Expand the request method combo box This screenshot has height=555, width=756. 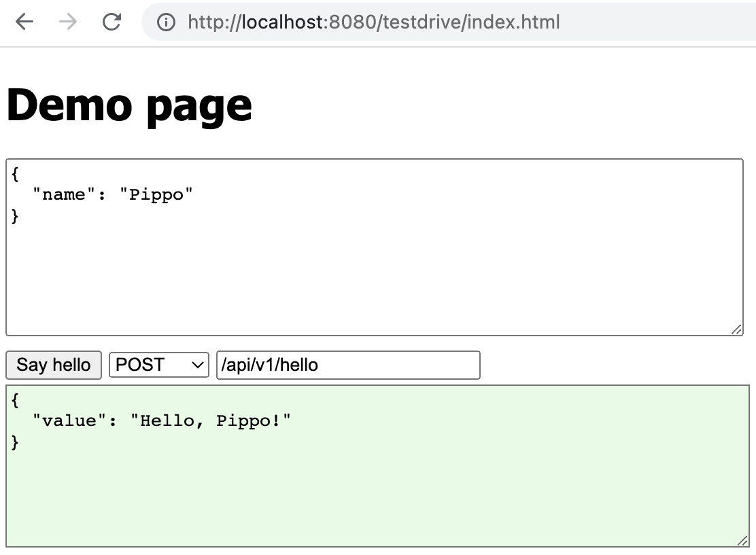point(158,365)
